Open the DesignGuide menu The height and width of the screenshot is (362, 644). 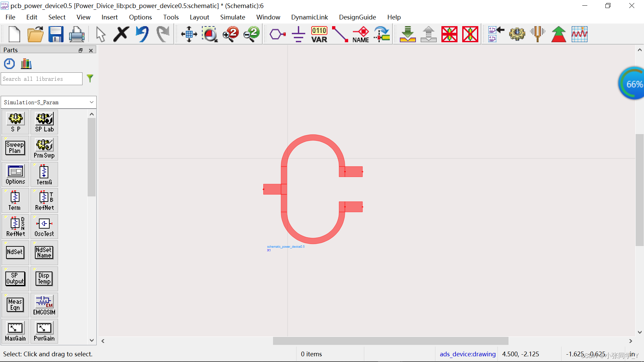357,17
